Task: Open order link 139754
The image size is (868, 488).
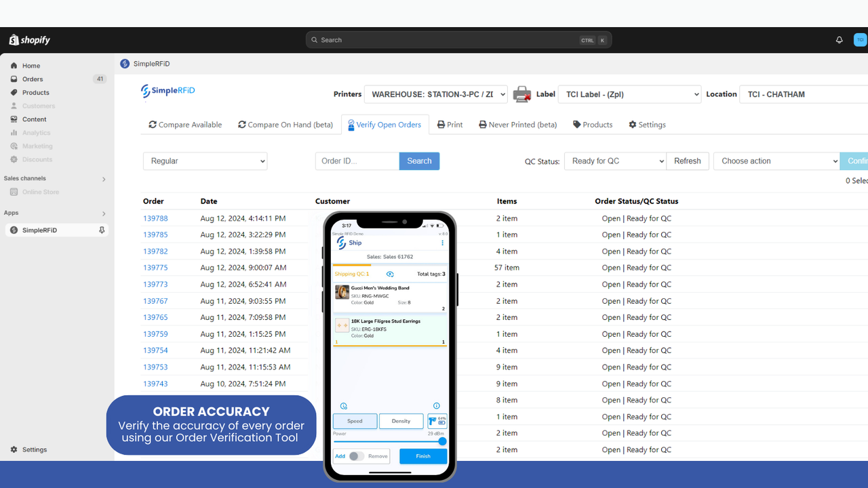Action: [155, 350]
